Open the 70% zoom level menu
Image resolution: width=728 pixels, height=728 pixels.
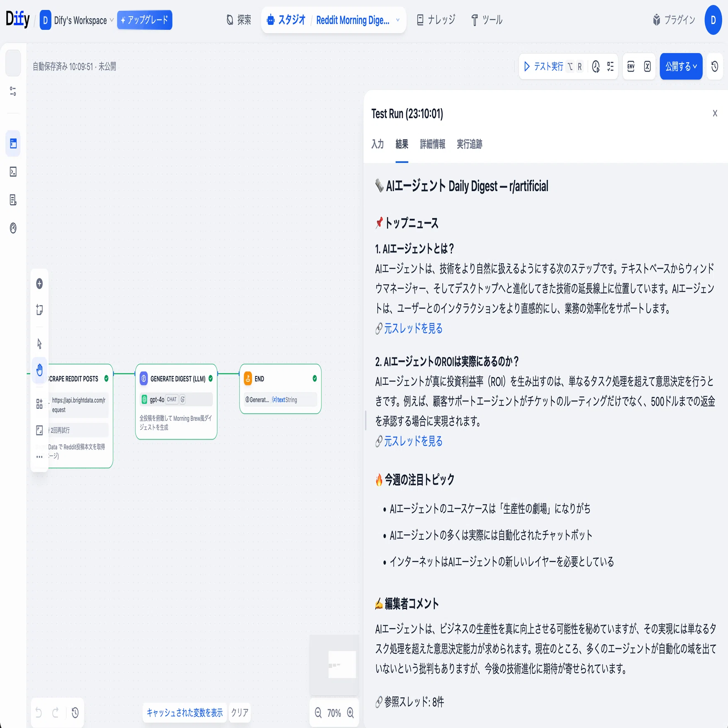pyautogui.click(x=334, y=713)
